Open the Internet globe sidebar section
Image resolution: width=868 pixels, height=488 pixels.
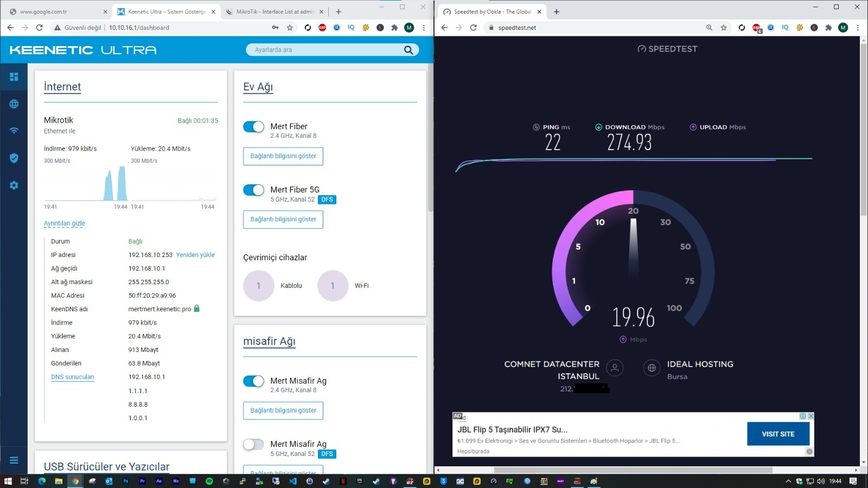pyautogui.click(x=14, y=104)
